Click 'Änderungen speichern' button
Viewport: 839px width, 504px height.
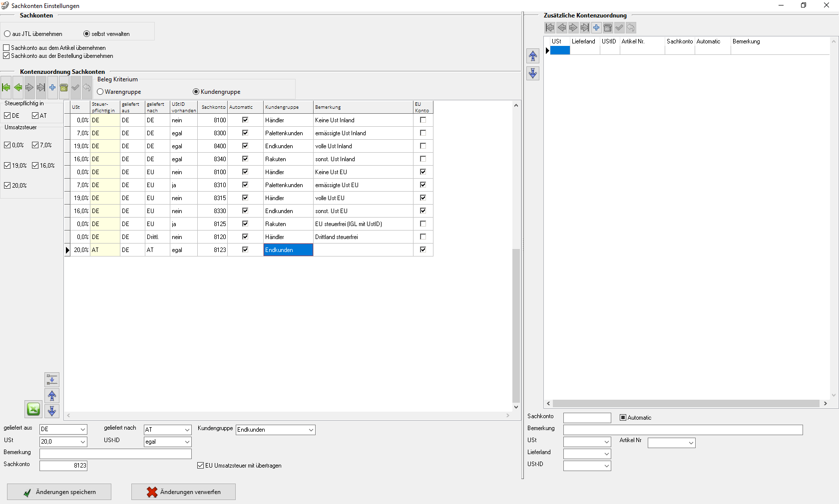59,492
